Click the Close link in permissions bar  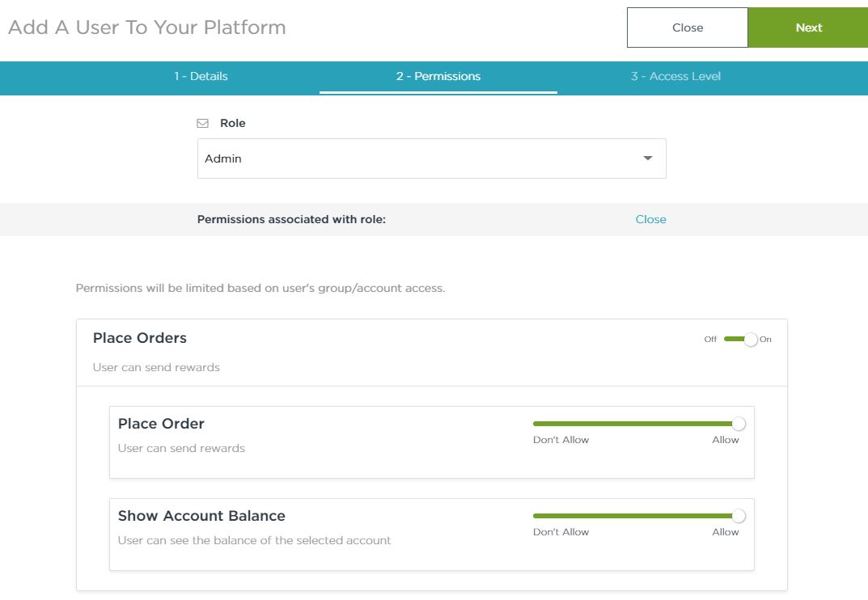(650, 219)
